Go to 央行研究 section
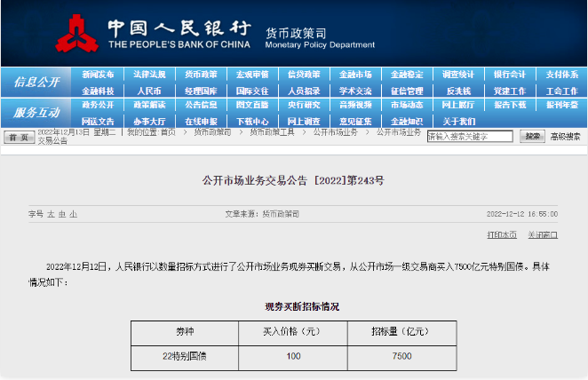The height and width of the screenshot is (380, 588). click(x=304, y=105)
